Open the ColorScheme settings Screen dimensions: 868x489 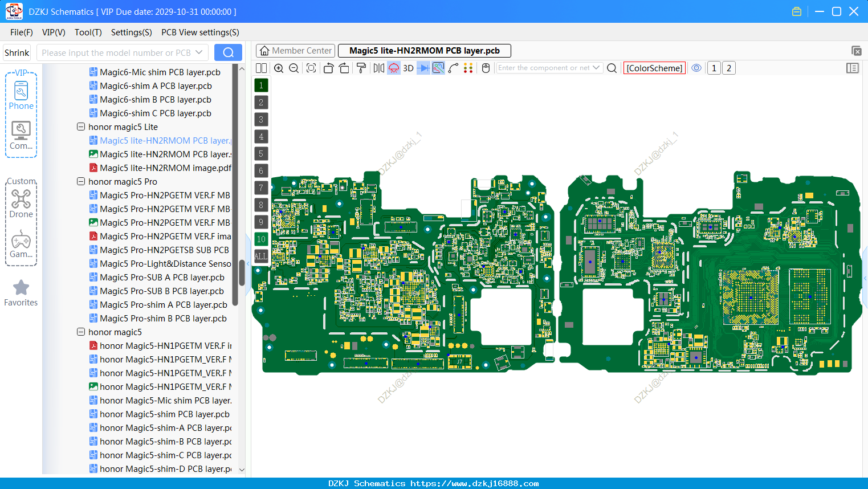(x=654, y=68)
